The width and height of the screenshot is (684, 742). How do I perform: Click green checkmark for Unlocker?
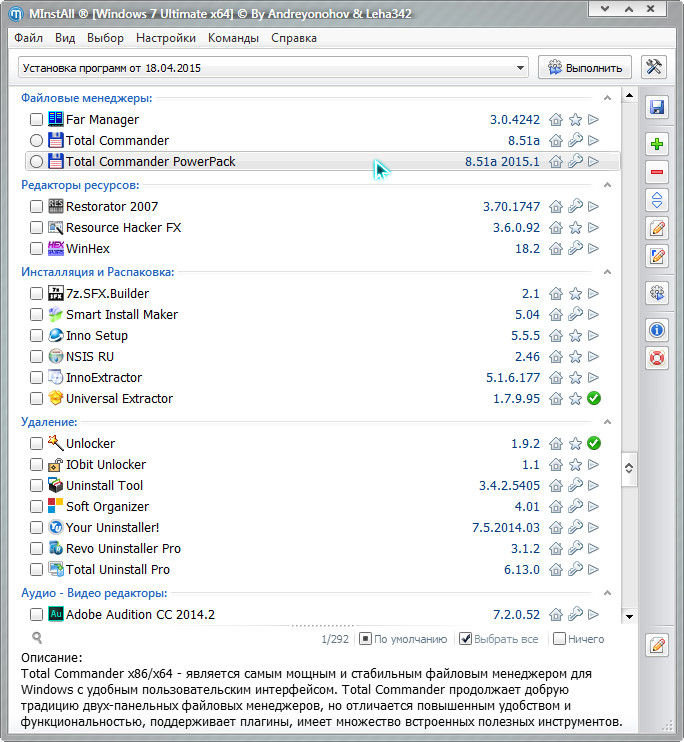coord(594,443)
